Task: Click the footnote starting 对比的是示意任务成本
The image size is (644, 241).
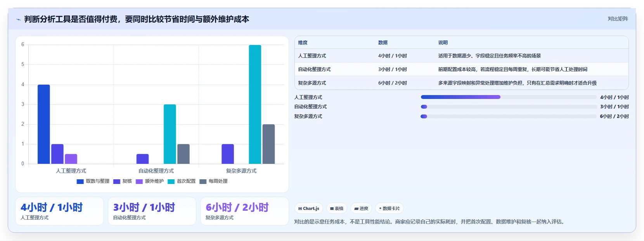Action: 430,222
